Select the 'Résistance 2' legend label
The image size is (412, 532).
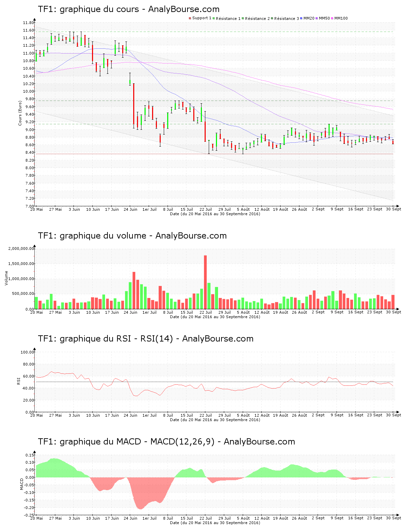coord(257,18)
